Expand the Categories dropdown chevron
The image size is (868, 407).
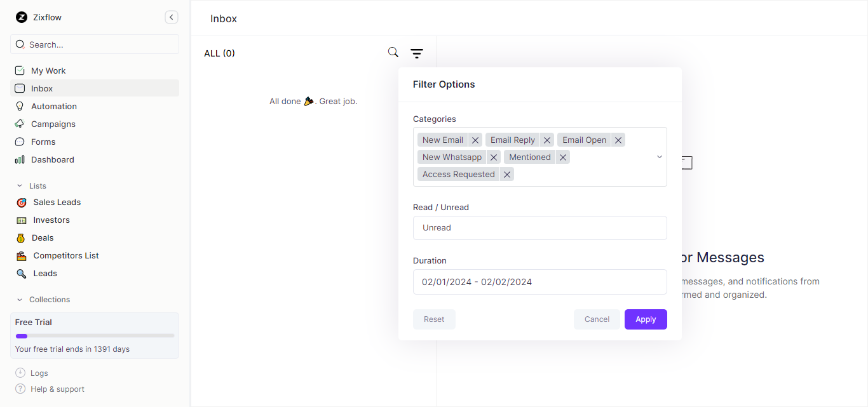point(660,156)
